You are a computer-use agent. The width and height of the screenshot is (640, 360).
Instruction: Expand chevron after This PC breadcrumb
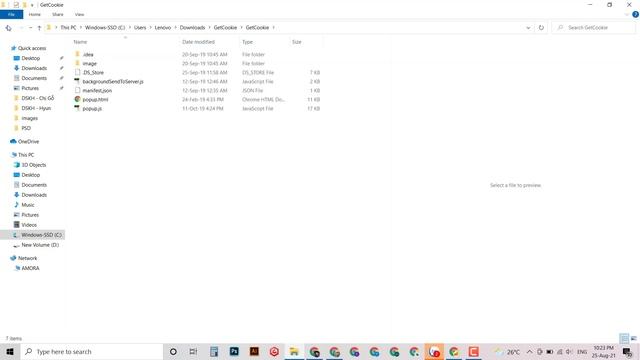coord(81,27)
